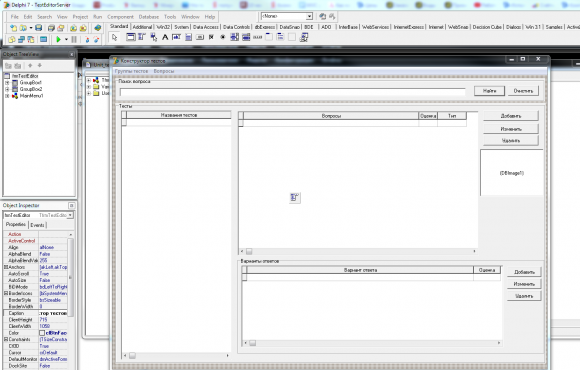Click the Найти button beside the search field
The height and width of the screenshot is (370, 580).
tap(489, 91)
